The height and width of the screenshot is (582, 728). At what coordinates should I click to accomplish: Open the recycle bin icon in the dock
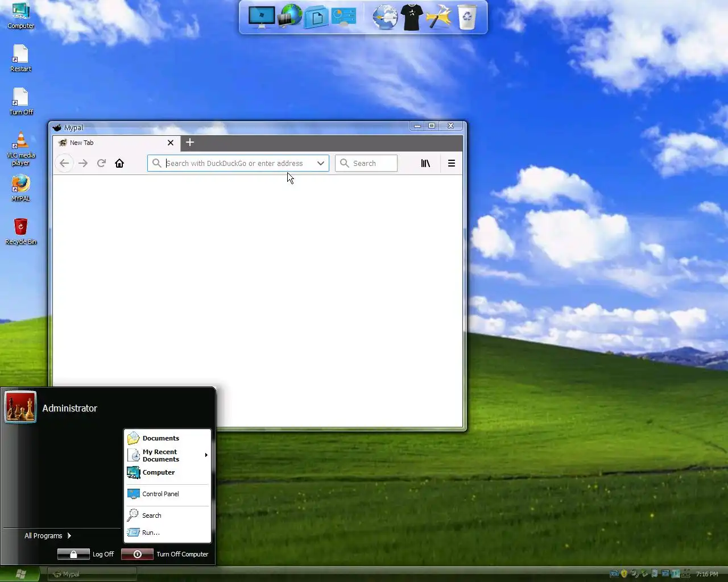click(467, 17)
